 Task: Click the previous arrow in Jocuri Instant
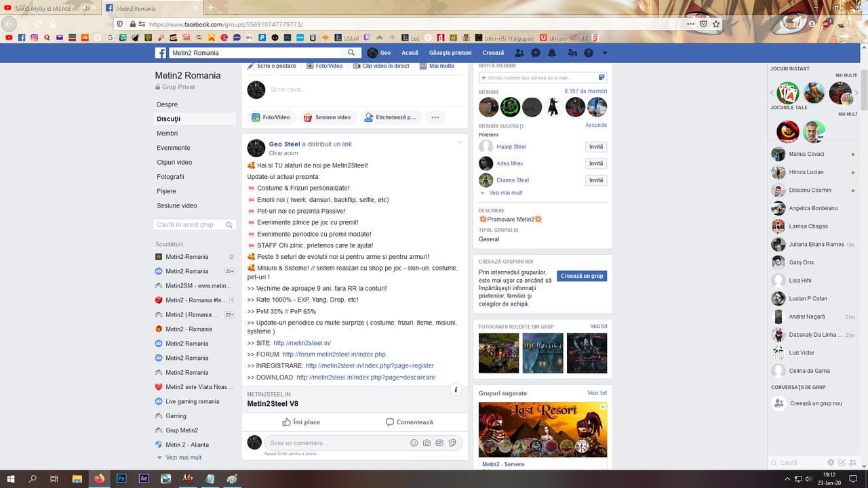(x=772, y=93)
